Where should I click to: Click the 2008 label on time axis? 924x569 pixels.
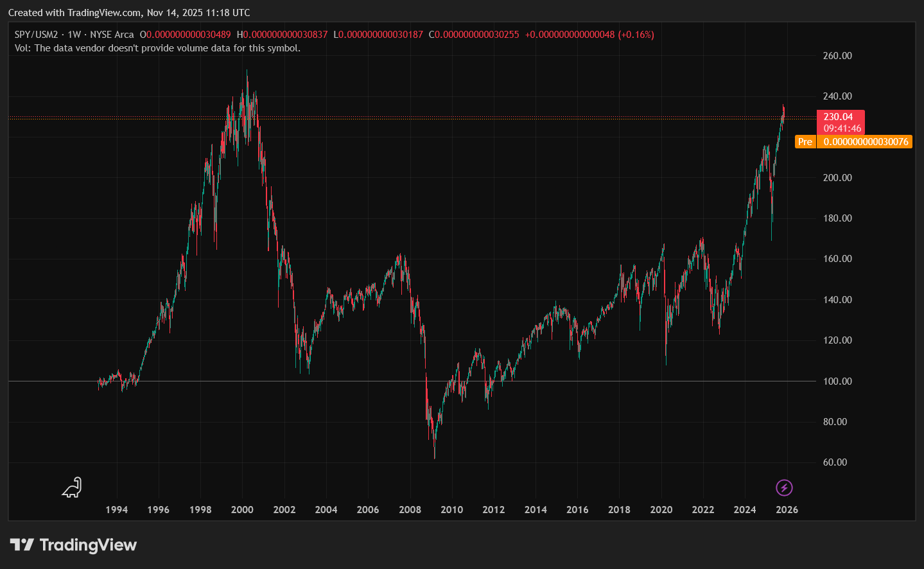[410, 510]
